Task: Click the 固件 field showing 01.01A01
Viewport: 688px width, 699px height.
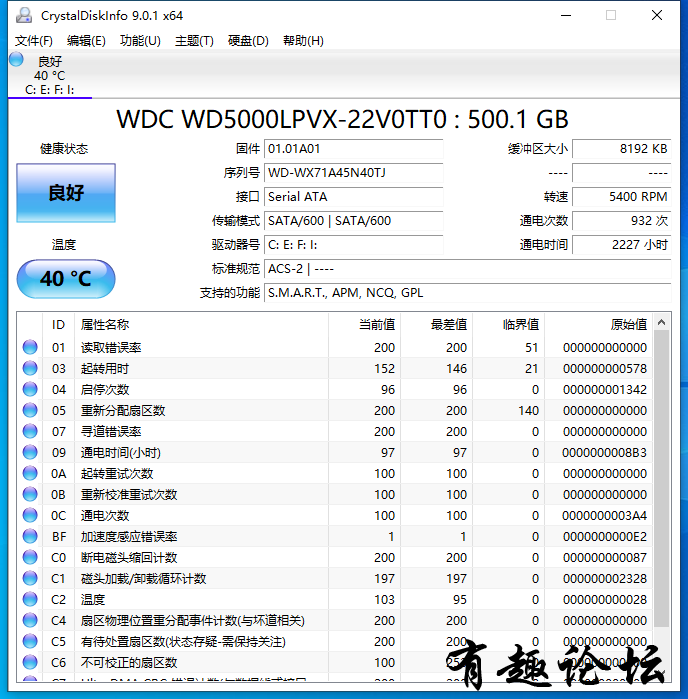Action: (354, 148)
